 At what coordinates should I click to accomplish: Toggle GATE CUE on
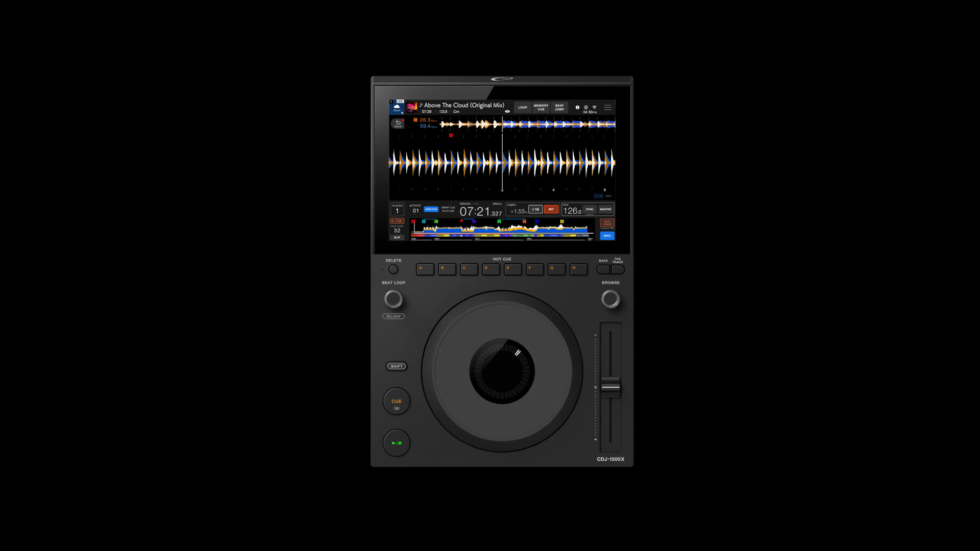click(x=431, y=209)
